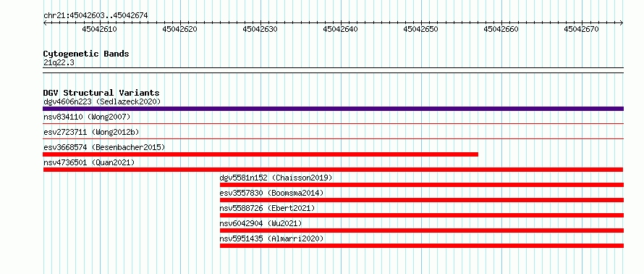Viewport: 644px width, 274px height.
Task: Click the thin red esv2723711 line
Action: pos(333,138)
